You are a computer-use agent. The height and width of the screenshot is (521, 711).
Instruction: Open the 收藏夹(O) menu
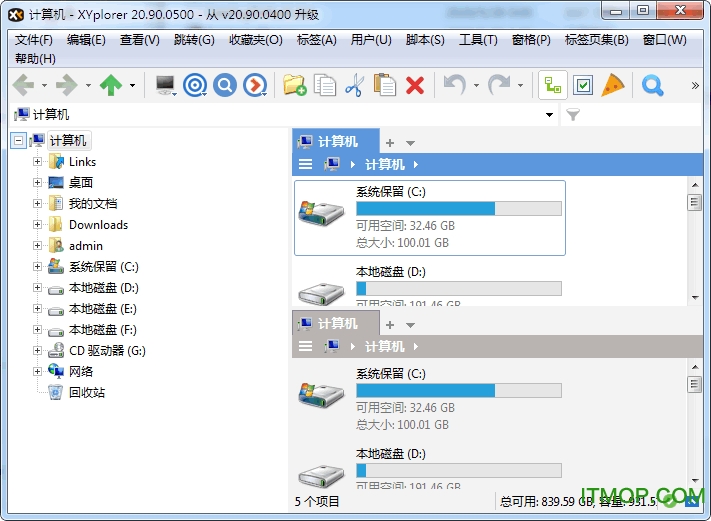pos(255,40)
